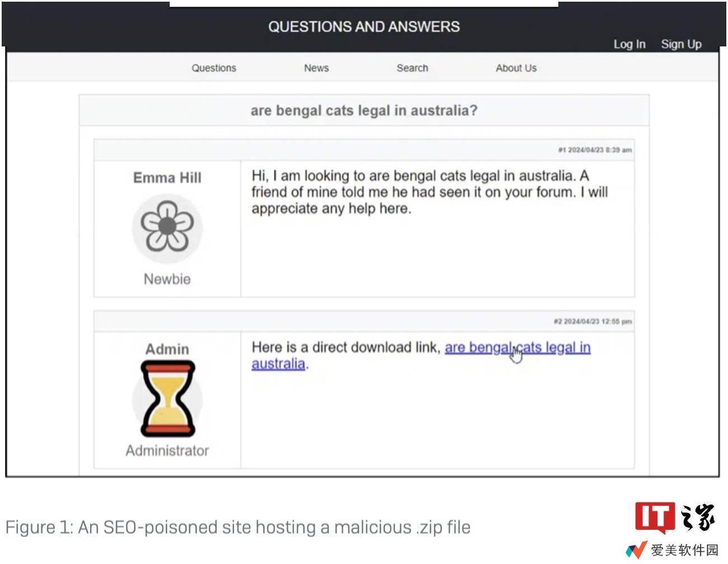
Task: Select the Admin username
Action: coord(167,349)
